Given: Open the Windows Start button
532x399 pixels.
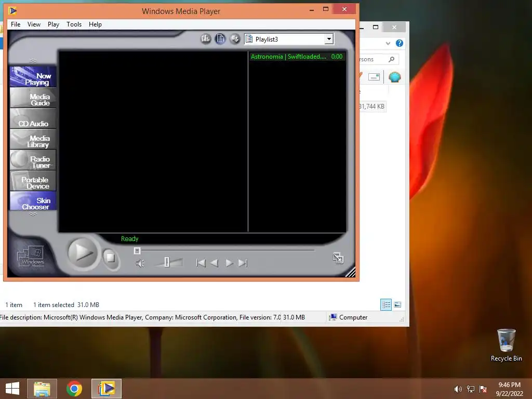Looking at the screenshot, I should pyautogui.click(x=12, y=389).
